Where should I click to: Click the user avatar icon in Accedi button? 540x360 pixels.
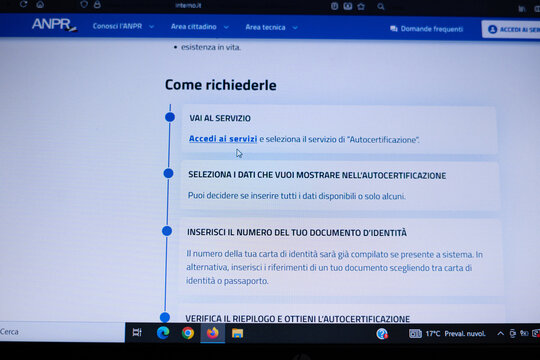coord(492,29)
